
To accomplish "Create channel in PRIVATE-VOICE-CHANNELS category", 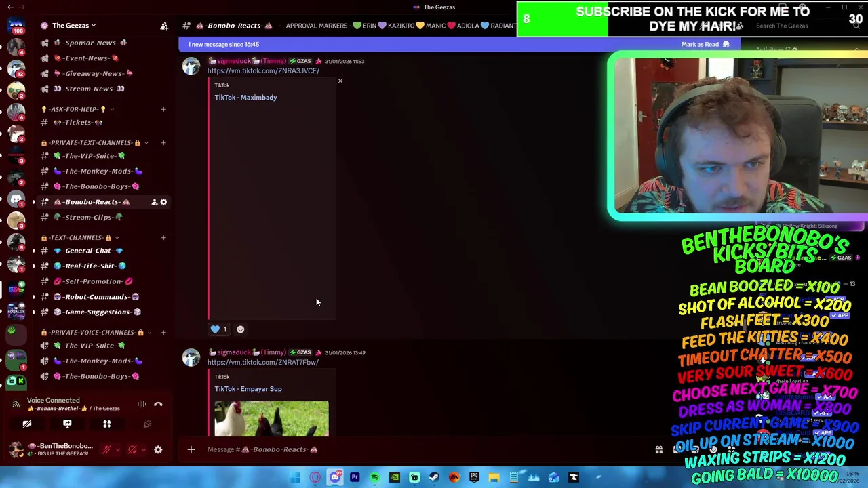I will pyautogui.click(x=163, y=333).
